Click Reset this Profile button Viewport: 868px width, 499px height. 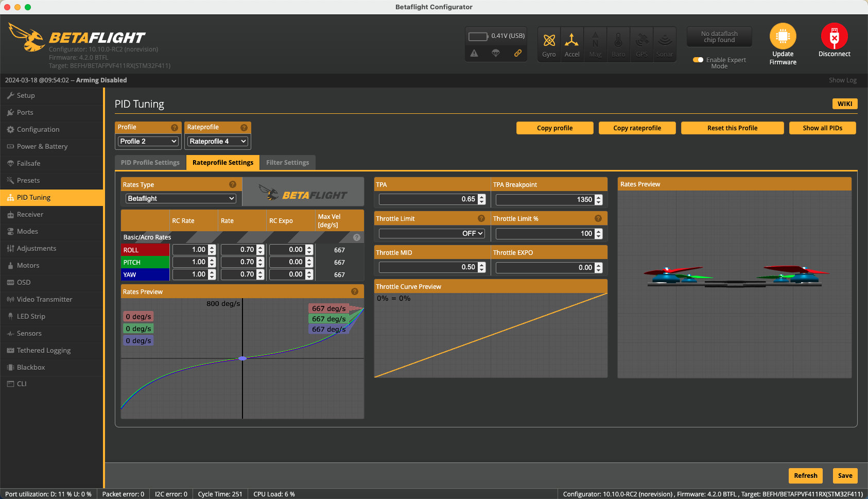tap(733, 128)
